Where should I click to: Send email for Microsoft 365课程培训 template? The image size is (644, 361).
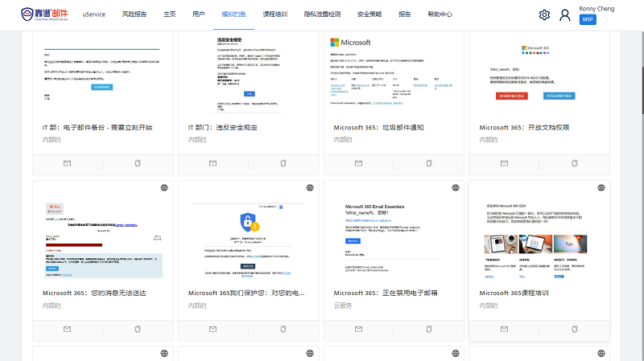pyautogui.click(x=505, y=329)
